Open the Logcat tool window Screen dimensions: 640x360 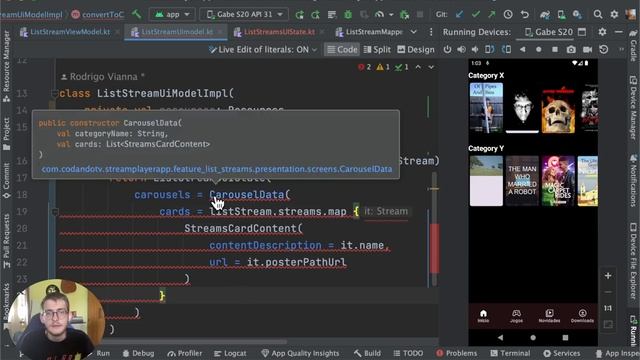click(x=230, y=353)
